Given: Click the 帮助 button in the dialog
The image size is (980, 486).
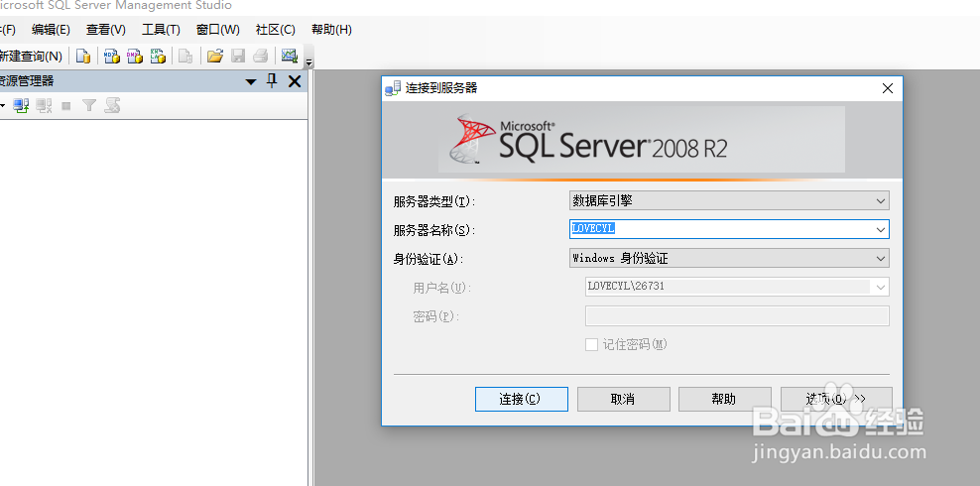Looking at the screenshot, I should [x=724, y=399].
